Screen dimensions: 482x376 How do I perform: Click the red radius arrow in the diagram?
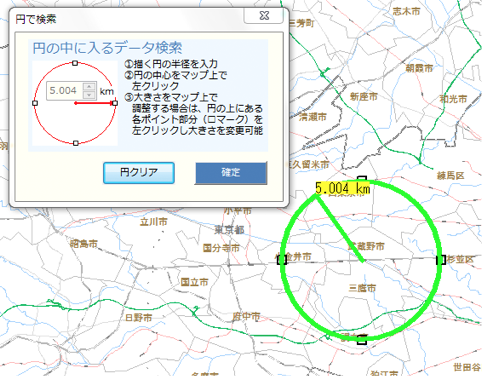[95, 103]
